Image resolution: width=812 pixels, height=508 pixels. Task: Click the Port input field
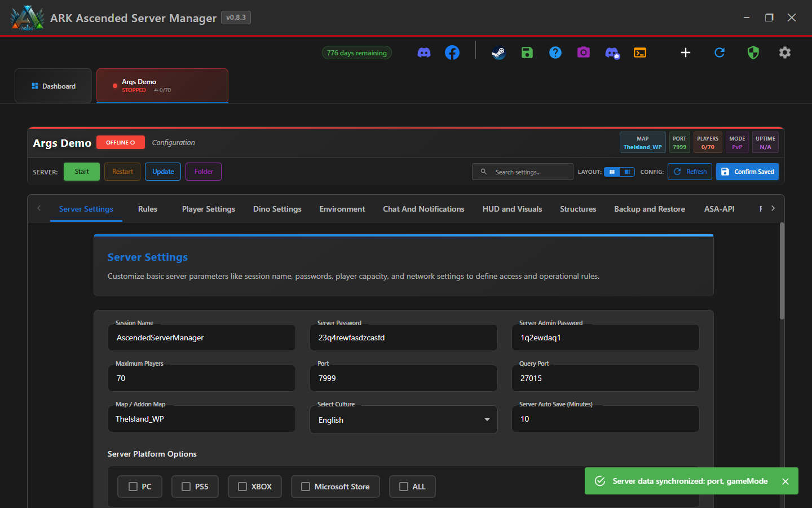(x=404, y=378)
